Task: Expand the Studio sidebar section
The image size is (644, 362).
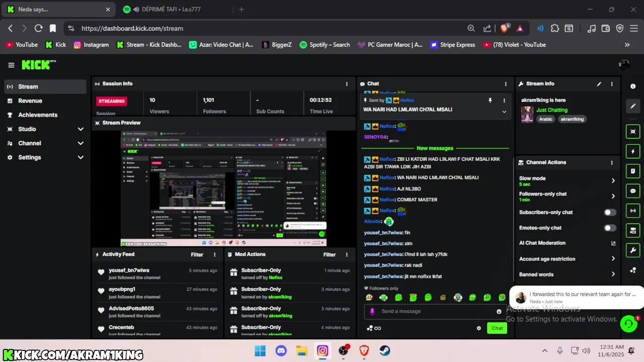Action: 80,129
